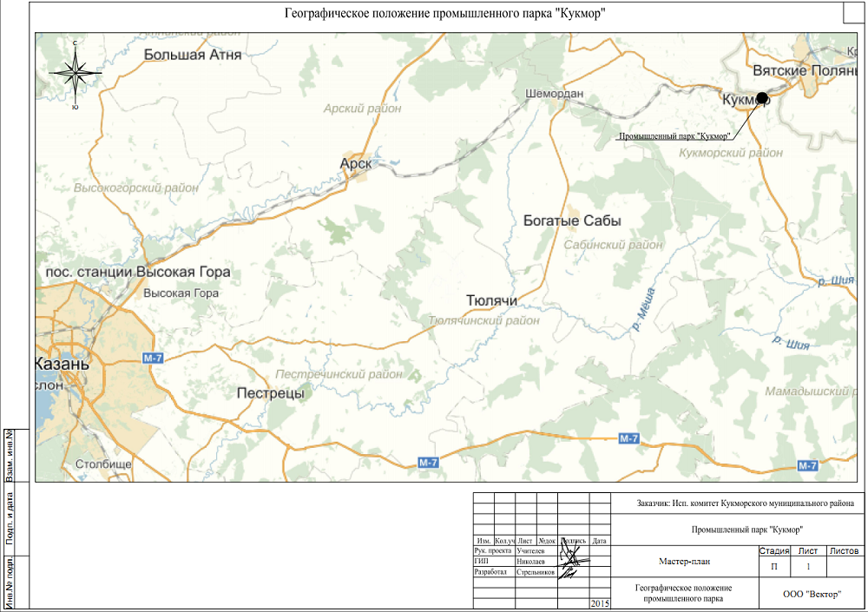The width and height of the screenshot is (868, 612).
Task: Click the р. Меша river label
Action: click(x=641, y=316)
